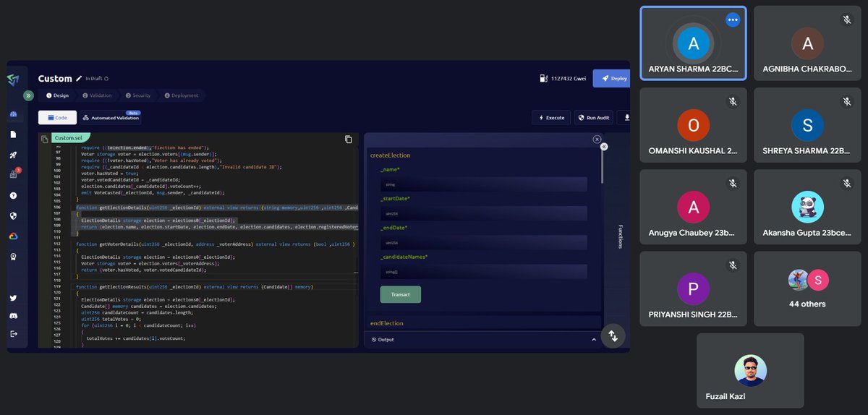Image resolution: width=868 pixels, height=415 pixels.
Task: Click the function panel scrollbar
Action: 603,166
